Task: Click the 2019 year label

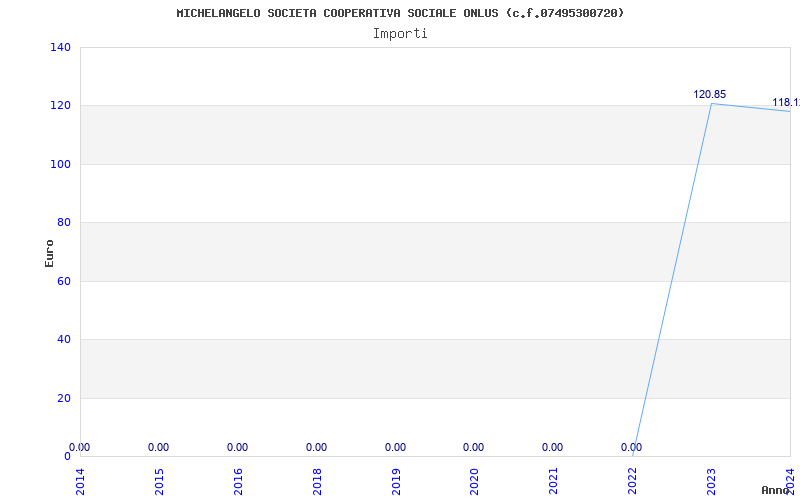Action: 396,481
